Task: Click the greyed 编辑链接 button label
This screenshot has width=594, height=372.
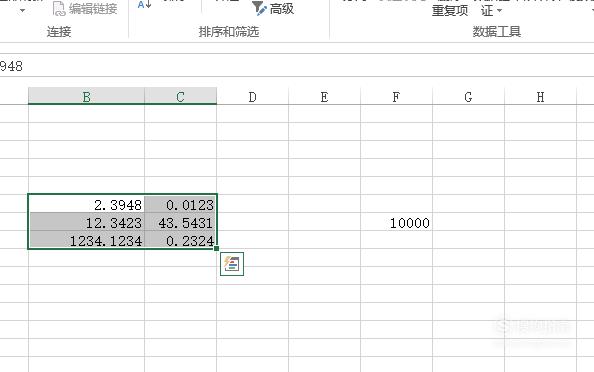Action: [x=93, y=9]
